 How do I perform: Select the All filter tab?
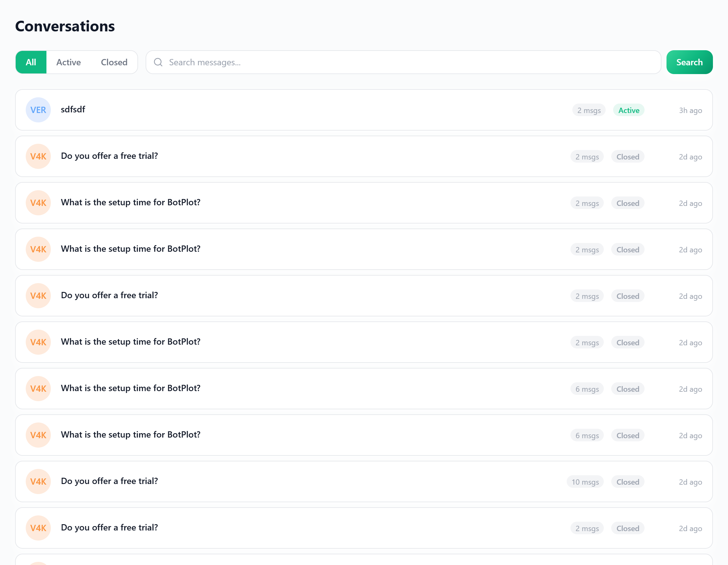[x=31, y=62]
